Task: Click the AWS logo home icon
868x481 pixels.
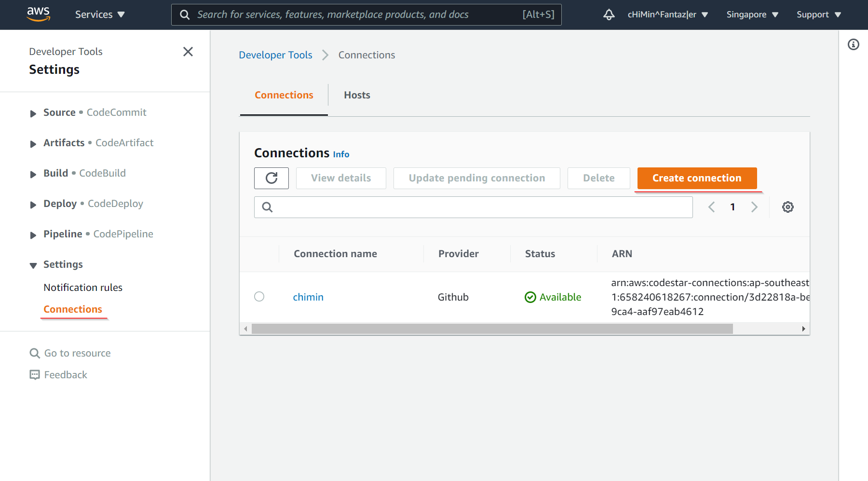Action: click(x=38, y=14)
